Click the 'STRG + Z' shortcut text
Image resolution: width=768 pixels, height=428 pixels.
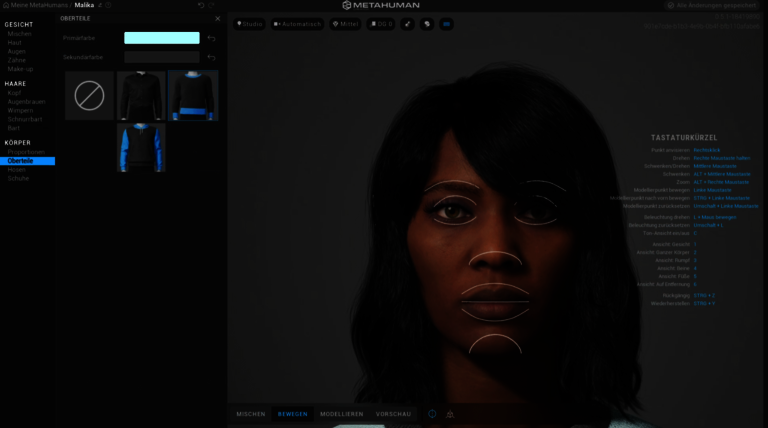[x=704, y=296]
